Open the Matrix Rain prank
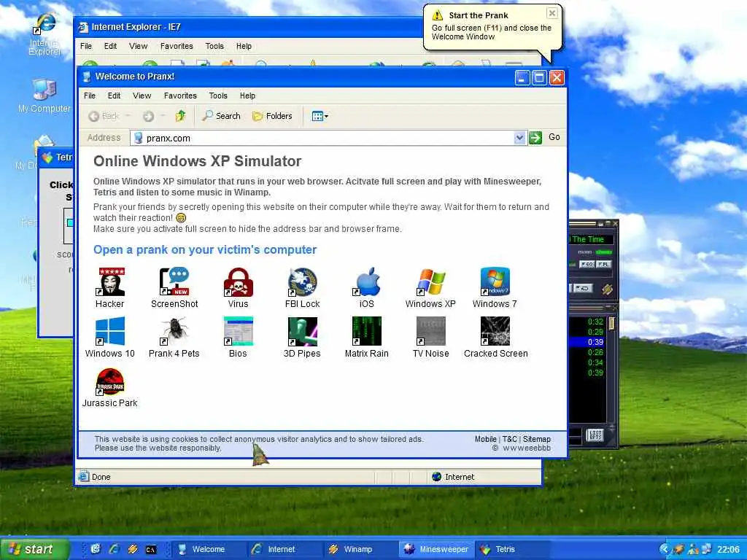The height and width of the screenshot is (560, 747). click(366, 331)
